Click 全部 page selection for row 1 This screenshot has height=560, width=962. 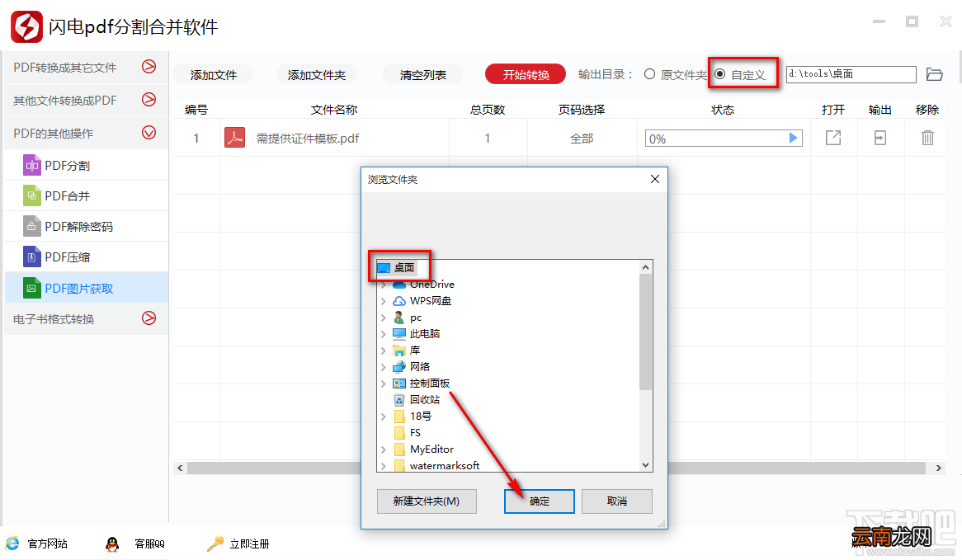582,139
